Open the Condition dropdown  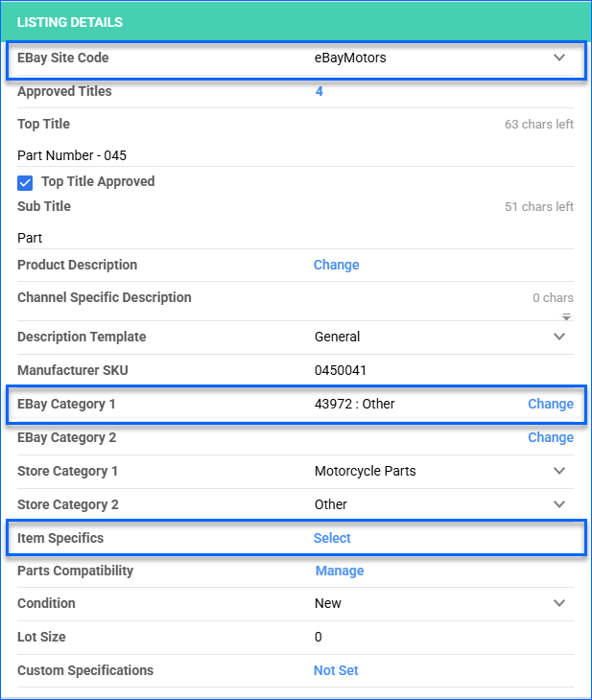click(x=559, y=603)
